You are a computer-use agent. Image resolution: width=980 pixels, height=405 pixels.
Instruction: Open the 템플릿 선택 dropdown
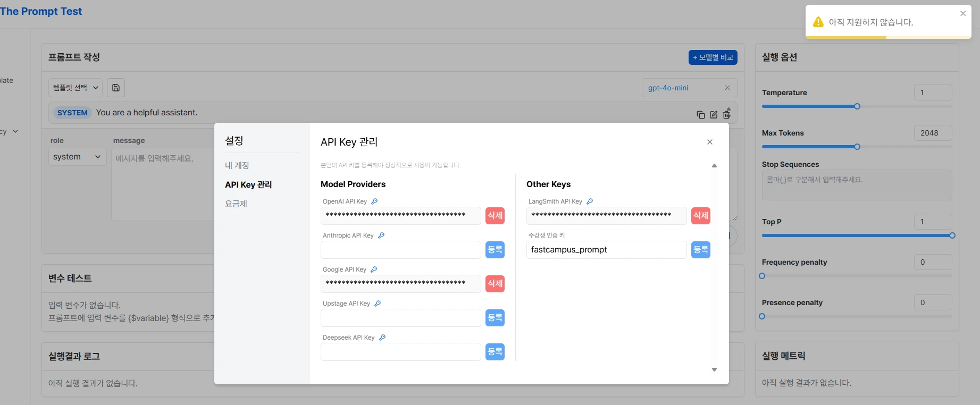(x=76, y=88)
